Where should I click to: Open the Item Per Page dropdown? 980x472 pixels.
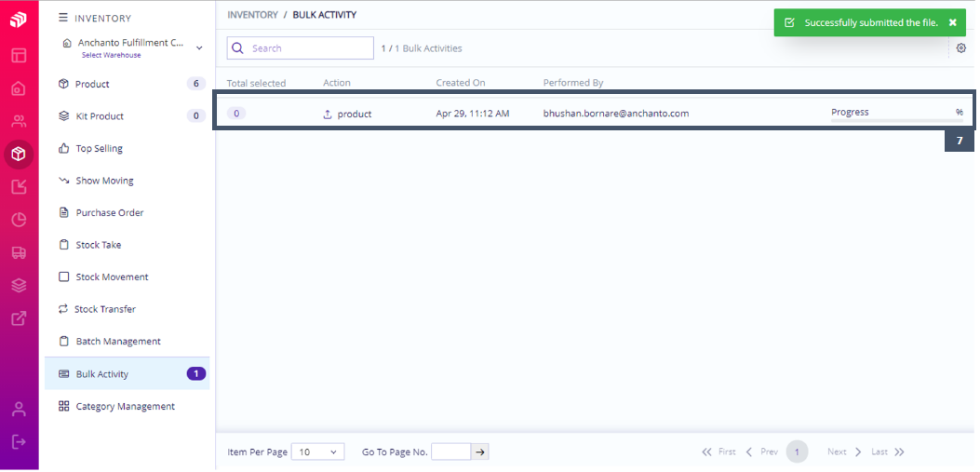coord(317,452)
